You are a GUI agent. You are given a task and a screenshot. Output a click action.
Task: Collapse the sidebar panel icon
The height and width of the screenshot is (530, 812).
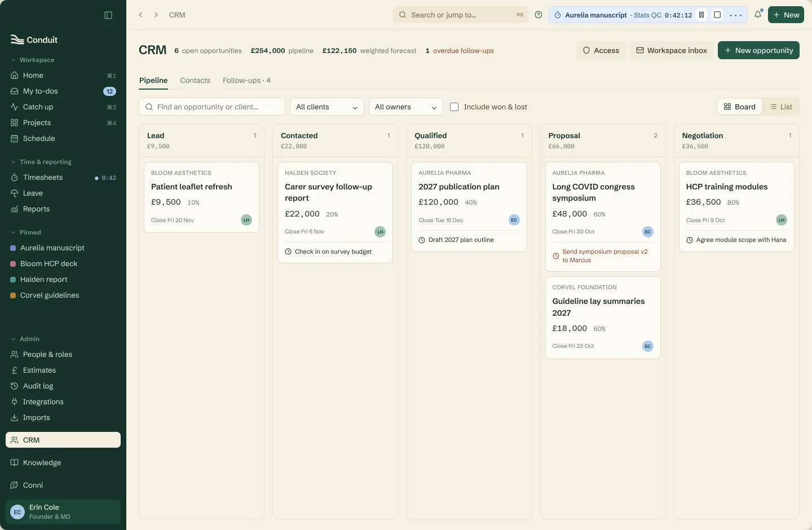point(108,15)
